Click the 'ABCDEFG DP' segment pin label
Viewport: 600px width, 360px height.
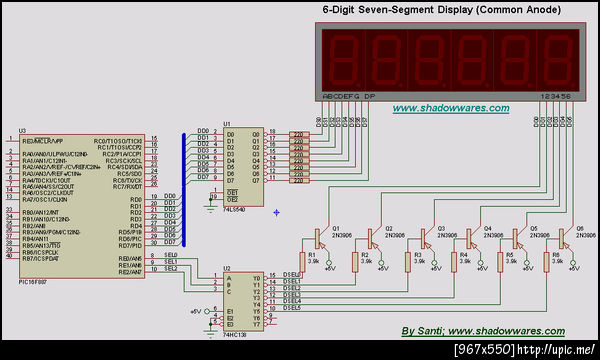(349, 96)
